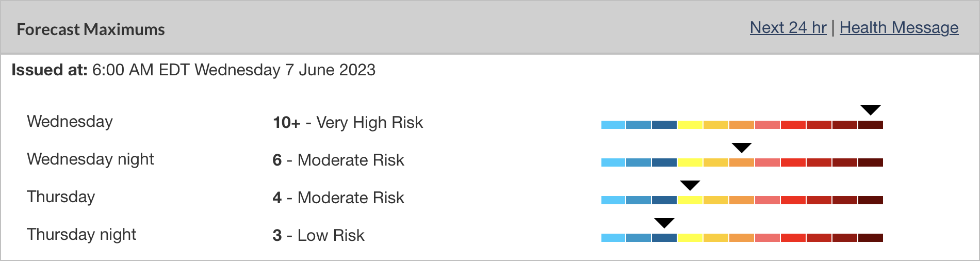The image size is (980, 261).
Task: Click the bright yellow segment in Thursday's scale
Action: (690, 200)
